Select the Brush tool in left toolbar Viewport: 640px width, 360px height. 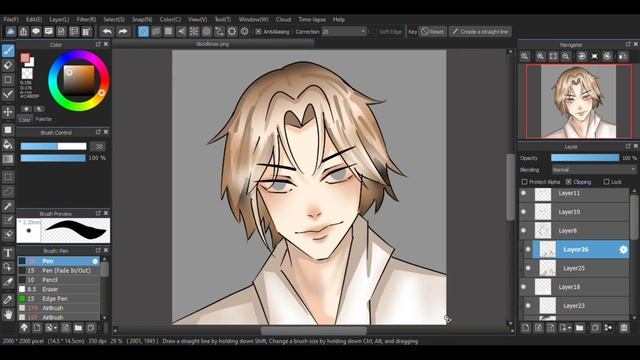(x=8, y=51)
